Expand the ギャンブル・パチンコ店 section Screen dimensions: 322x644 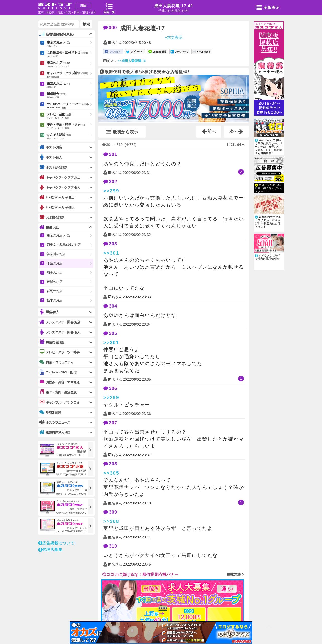91,402
